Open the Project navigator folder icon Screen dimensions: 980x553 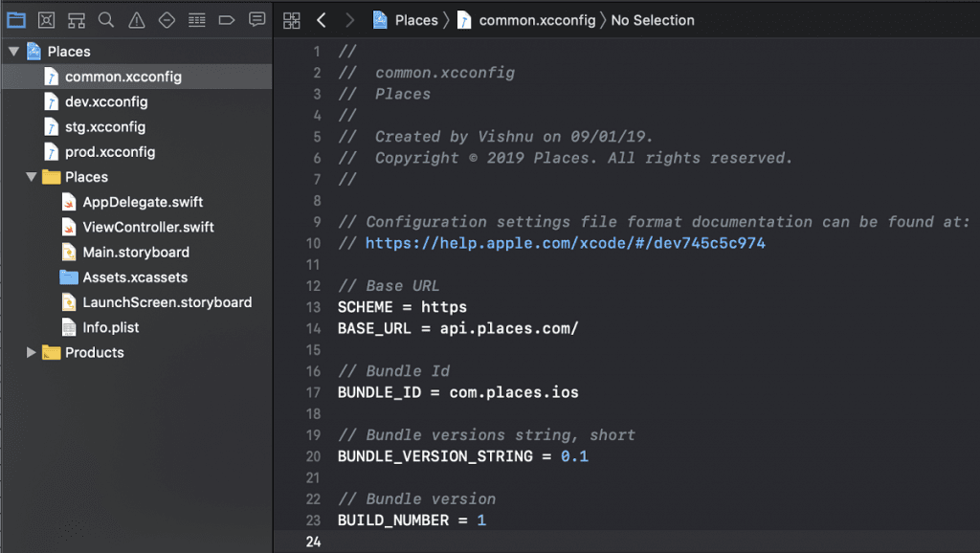[16, 20]
